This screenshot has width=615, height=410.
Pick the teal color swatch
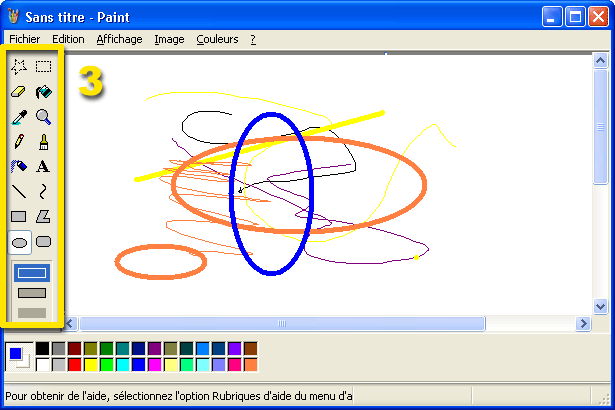(122, 348)
